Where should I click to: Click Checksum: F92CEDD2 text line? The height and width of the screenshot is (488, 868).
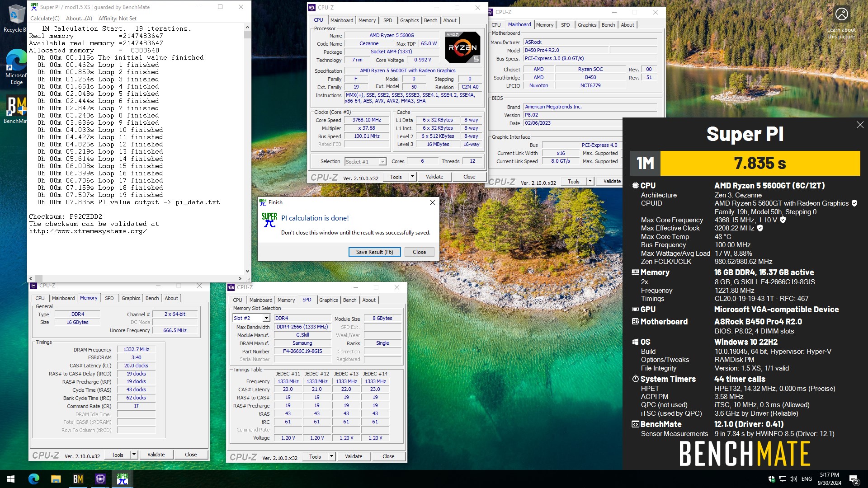(x=66, y=217)
